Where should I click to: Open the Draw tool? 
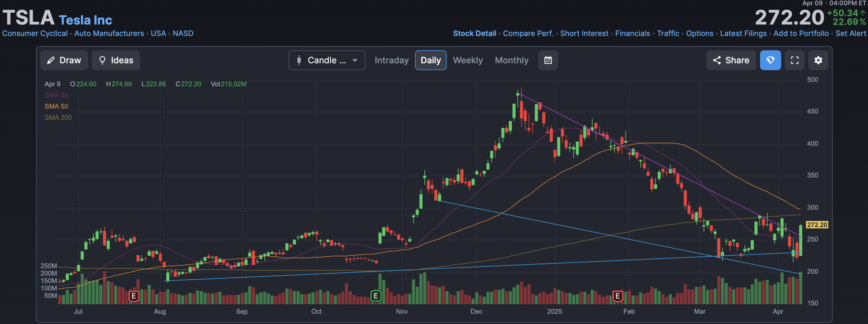click(x=64, y=60)
